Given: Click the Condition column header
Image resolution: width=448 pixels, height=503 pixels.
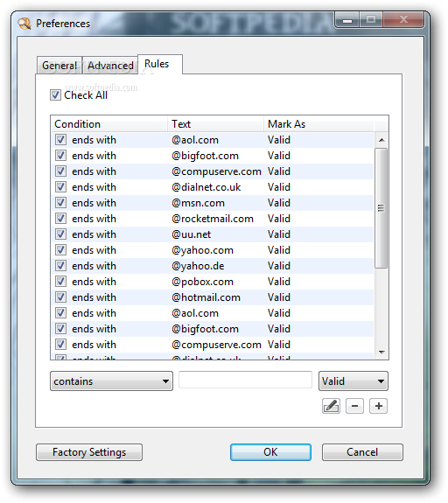Looking at the screenshot, I should coord(109,124).
